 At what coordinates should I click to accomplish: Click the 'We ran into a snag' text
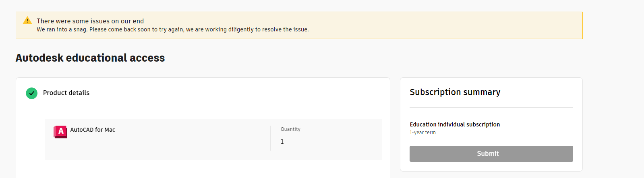coord(62,29)
